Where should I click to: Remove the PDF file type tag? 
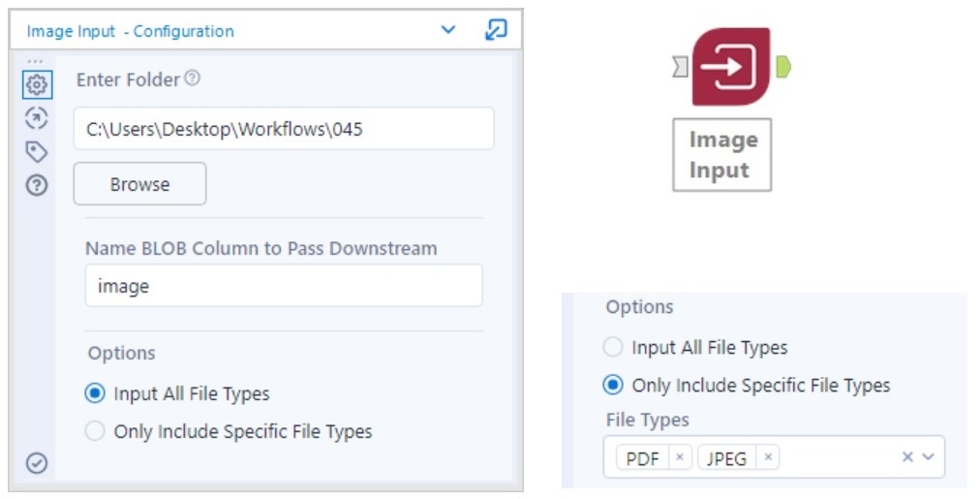coord(680,457)
